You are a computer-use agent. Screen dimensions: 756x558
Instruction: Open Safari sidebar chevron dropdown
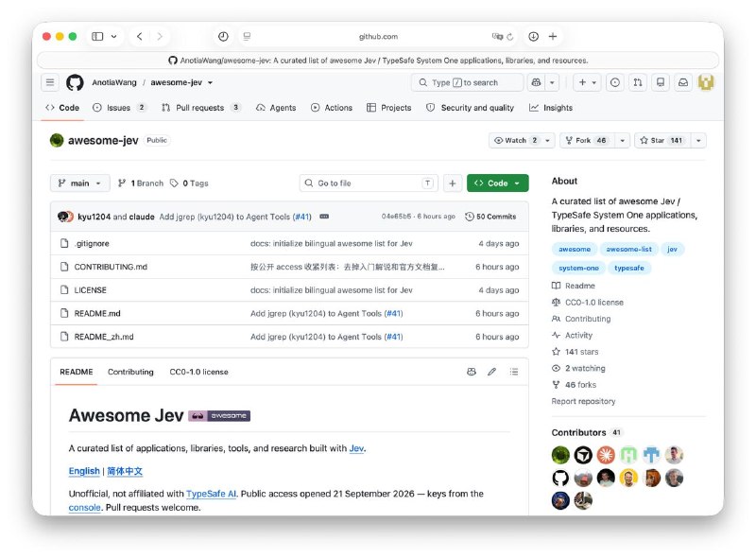tap(113, 36)
